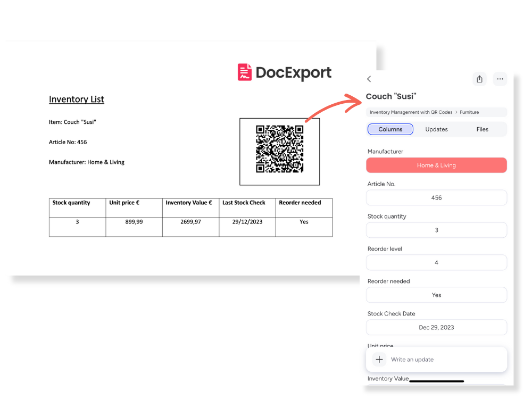
Task: Click the DocExport logo icon
Action: (x=245, y=72)
